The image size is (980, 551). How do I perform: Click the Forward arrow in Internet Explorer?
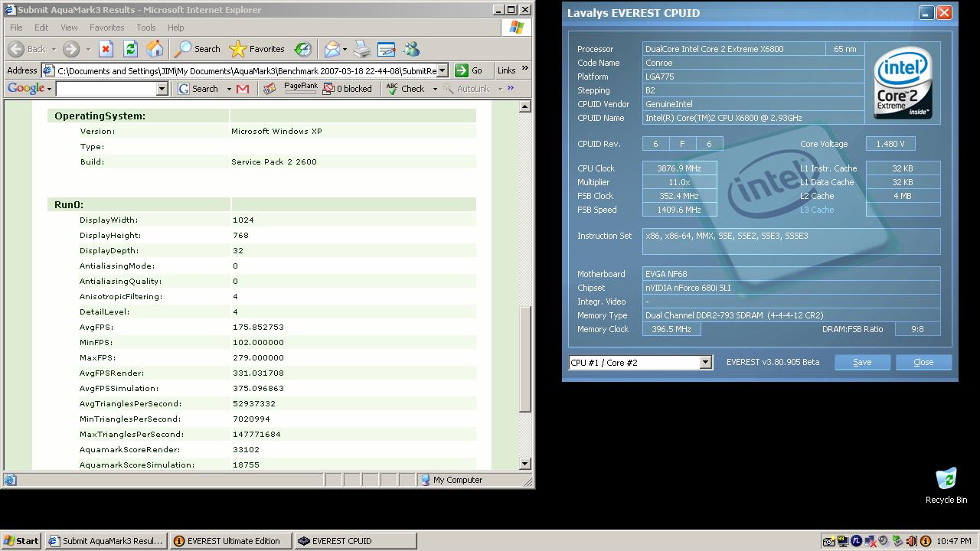tap(71, 49)
